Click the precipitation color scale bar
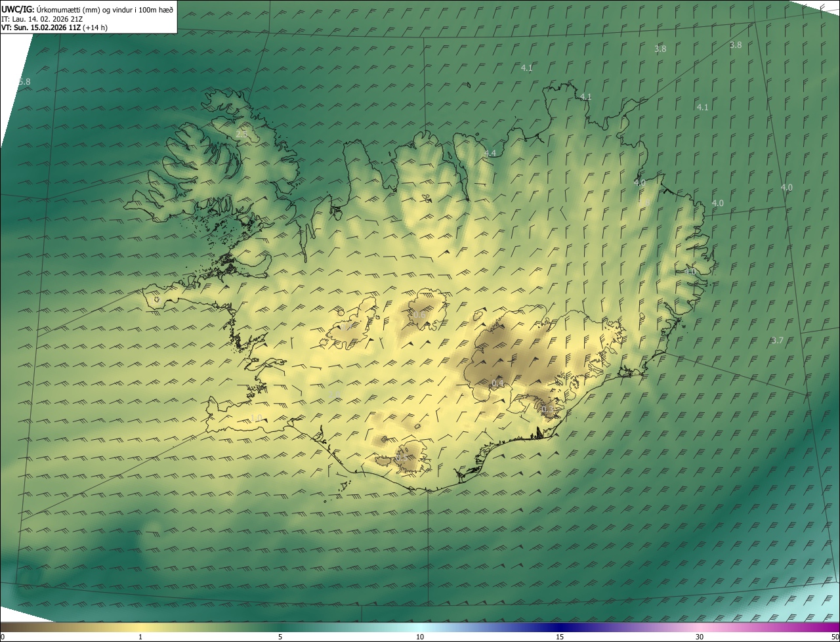 click(420, 627)
